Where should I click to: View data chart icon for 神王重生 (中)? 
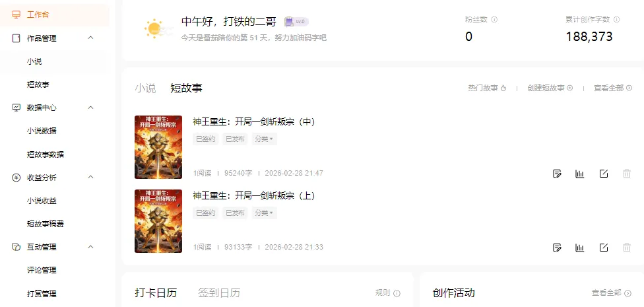(x=579, y=174)
